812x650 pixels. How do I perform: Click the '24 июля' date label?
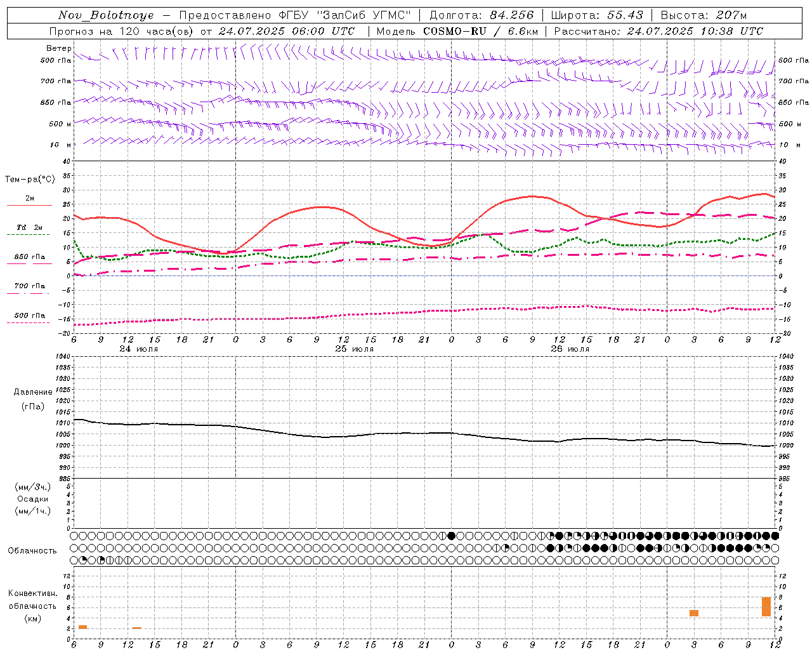pyautogui.click(x=139, y=349)
